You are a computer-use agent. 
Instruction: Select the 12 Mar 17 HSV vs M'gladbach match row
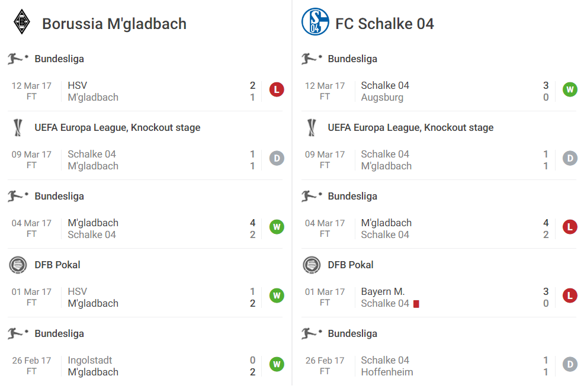click(x=145, y=91)
